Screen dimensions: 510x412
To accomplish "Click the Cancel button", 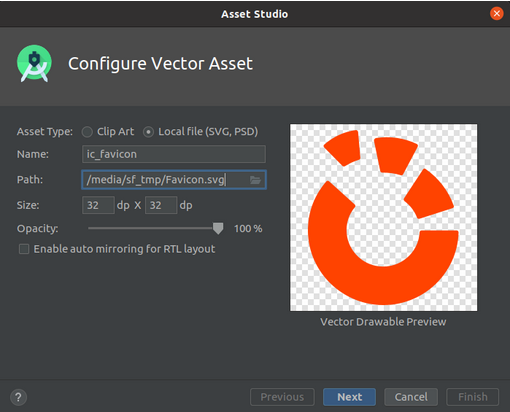I will point(411,397).
